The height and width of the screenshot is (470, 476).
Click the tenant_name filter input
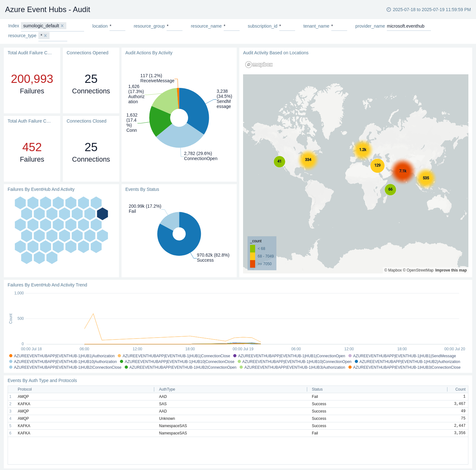coord(339,26)
